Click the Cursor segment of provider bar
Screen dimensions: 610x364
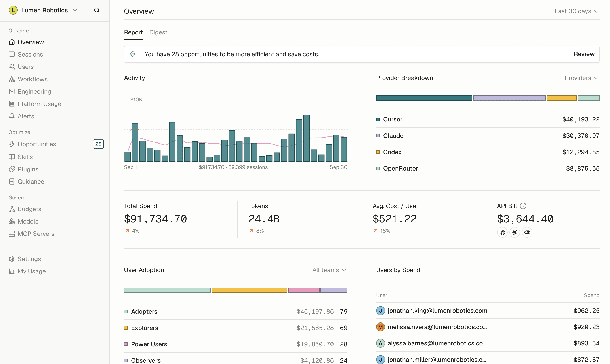[424, 98]
